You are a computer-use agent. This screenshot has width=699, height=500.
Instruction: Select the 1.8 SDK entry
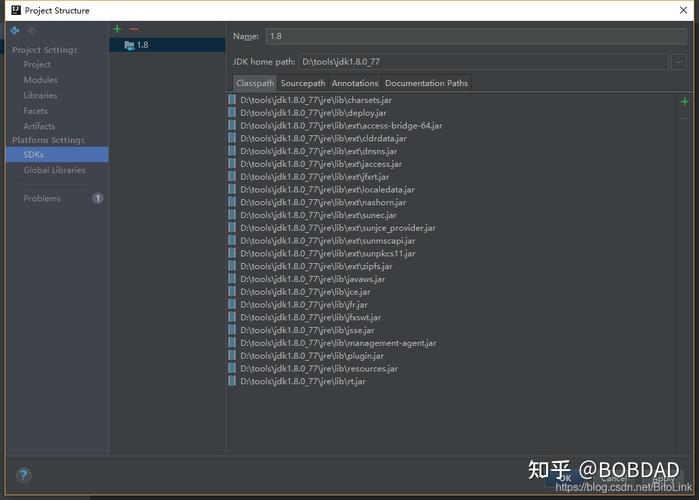[x=167, y=45]
